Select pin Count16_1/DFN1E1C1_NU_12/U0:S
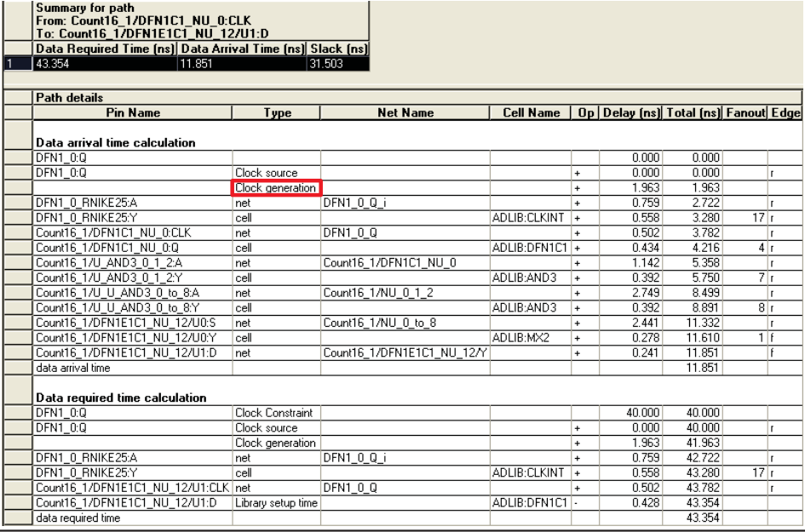 [x=133, y=323]
